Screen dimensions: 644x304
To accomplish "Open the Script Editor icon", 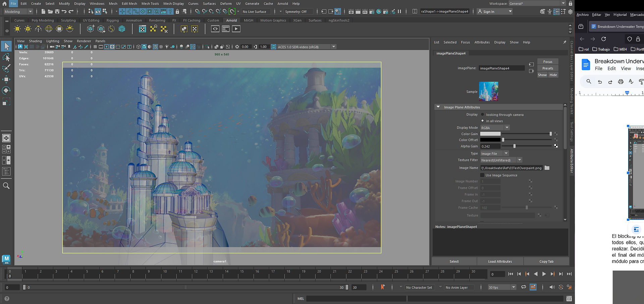I will pos(569,299).
